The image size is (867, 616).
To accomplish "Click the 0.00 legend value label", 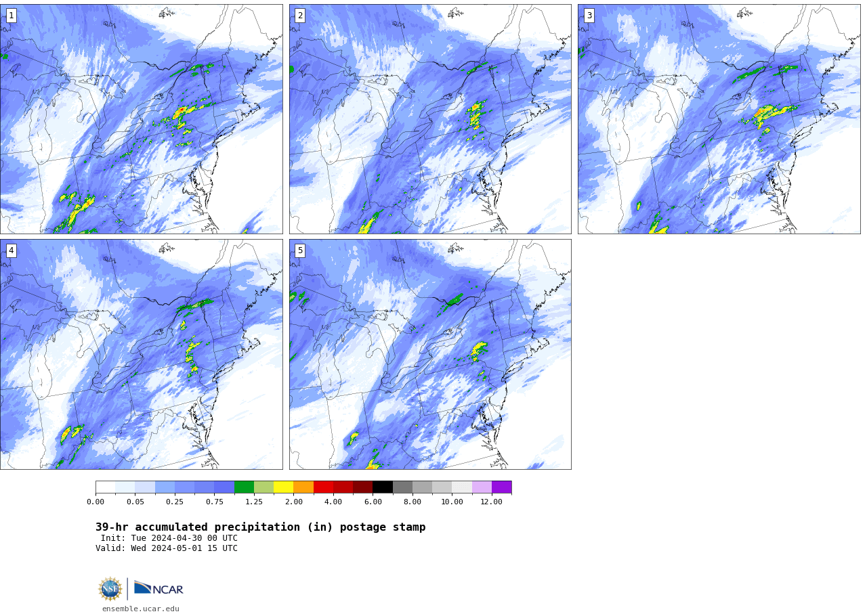I will click(96, 502).
